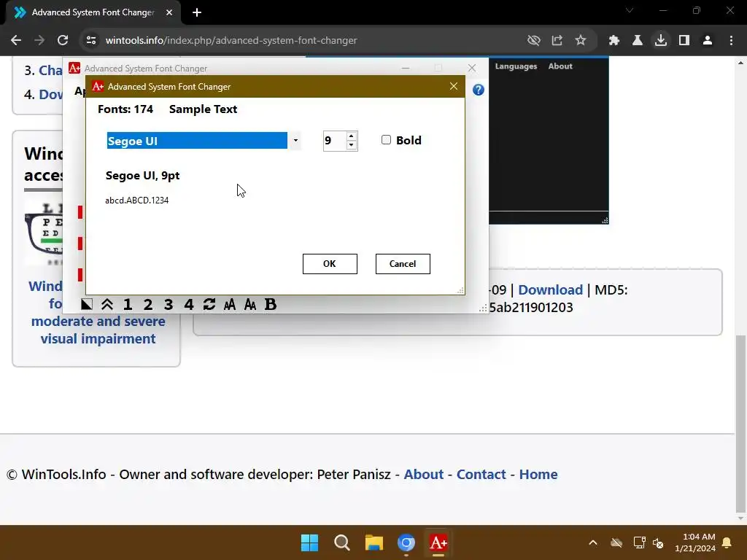The width and height of the screenshot is (747, 560).
Task: Open the Contact link in footer
Action: pos(481,474)
